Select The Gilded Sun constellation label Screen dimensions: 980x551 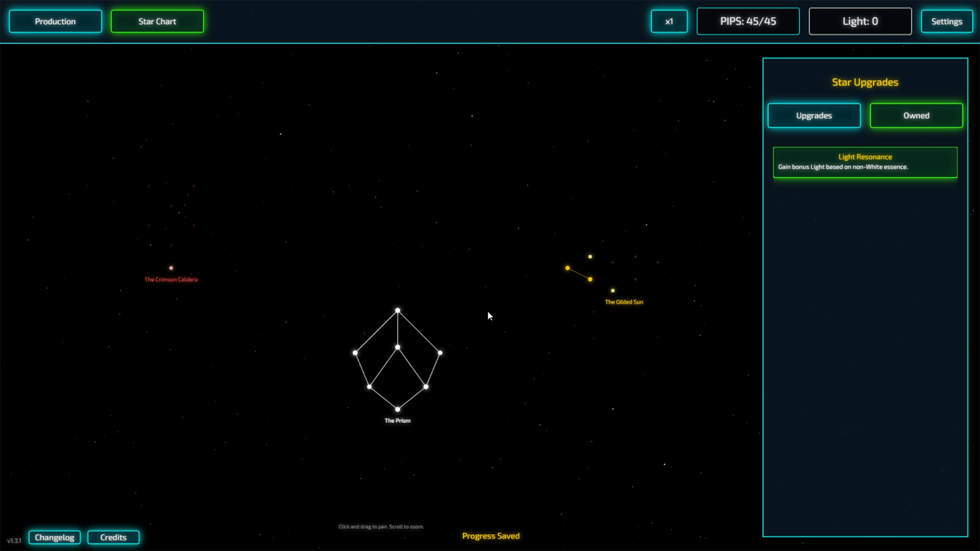tap(624, 302)
